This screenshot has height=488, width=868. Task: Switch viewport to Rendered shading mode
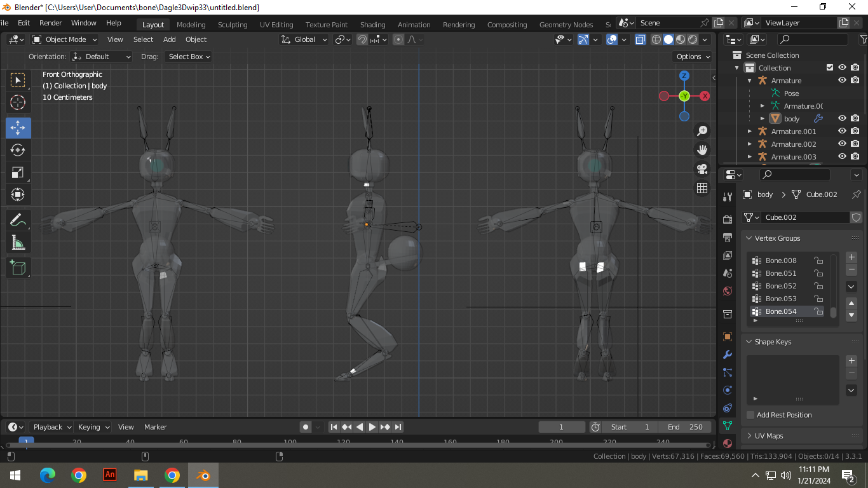click(x=692, y=39)
